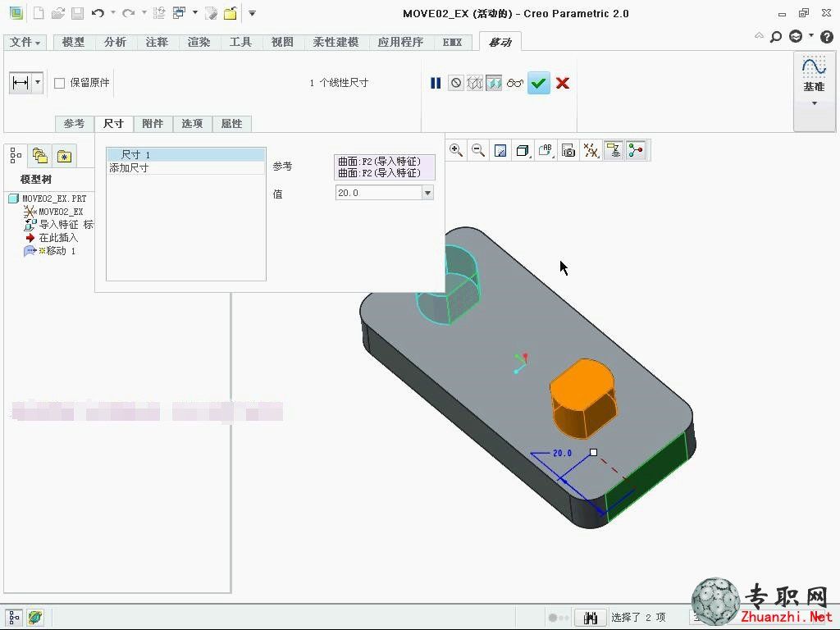Image resolution: width=840 pixels, height=630 pixels.
Task: Open the 参考 panel tab
Action: [74, 124]
